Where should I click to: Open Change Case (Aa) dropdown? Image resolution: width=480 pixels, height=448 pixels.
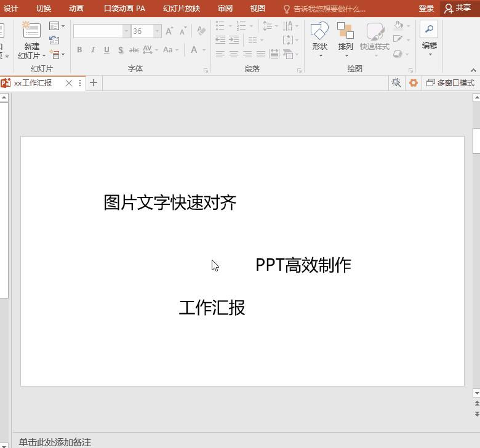click(170, 50)
